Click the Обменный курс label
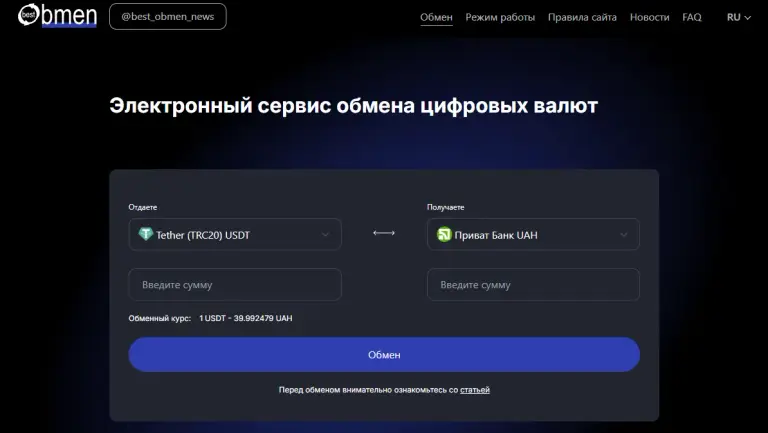 click(160, 318)
